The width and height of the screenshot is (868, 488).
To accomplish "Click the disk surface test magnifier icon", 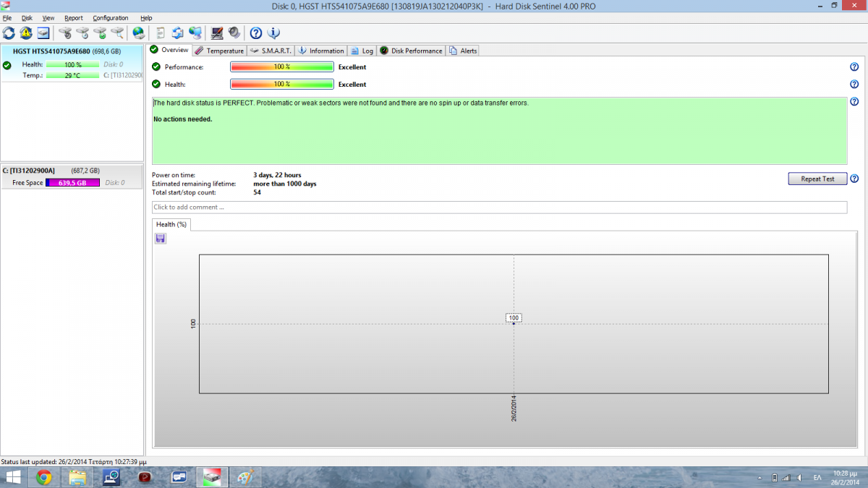I will point(117,33).
